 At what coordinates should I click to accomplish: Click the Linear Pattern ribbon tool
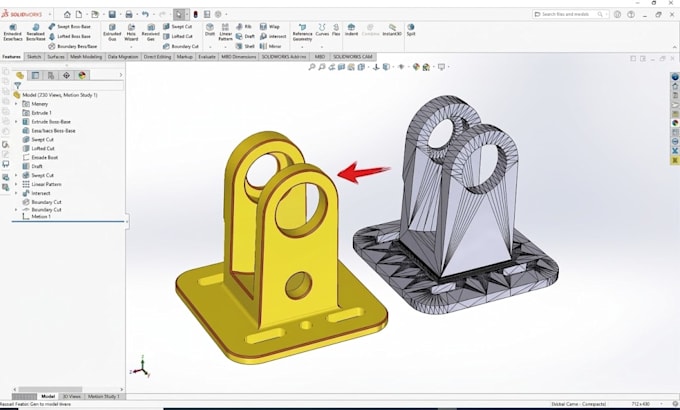click(226, 33)
